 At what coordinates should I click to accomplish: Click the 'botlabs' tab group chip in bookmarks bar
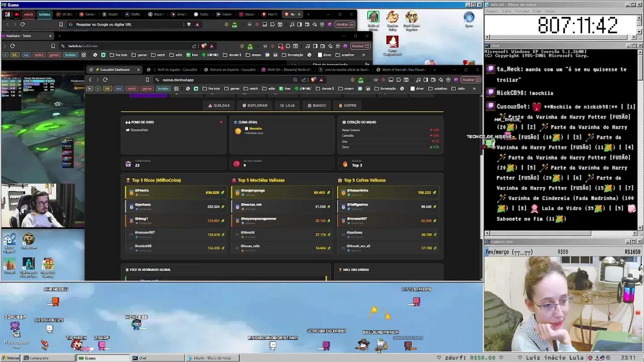[163, 88]
